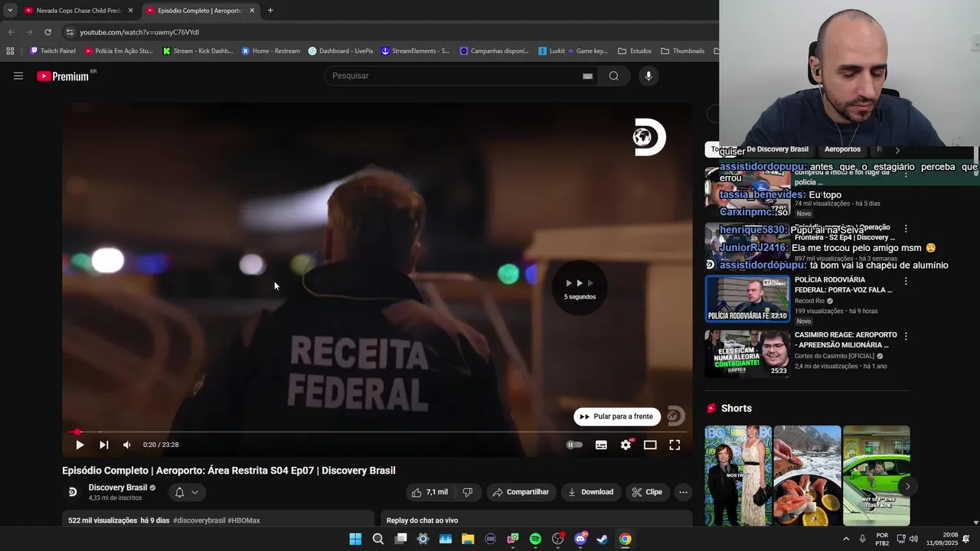Image resolution: width=980 pixels, height=551 pixels.
Task: Open the tab search dropdown arrow
Action: (x=9, y=11)
